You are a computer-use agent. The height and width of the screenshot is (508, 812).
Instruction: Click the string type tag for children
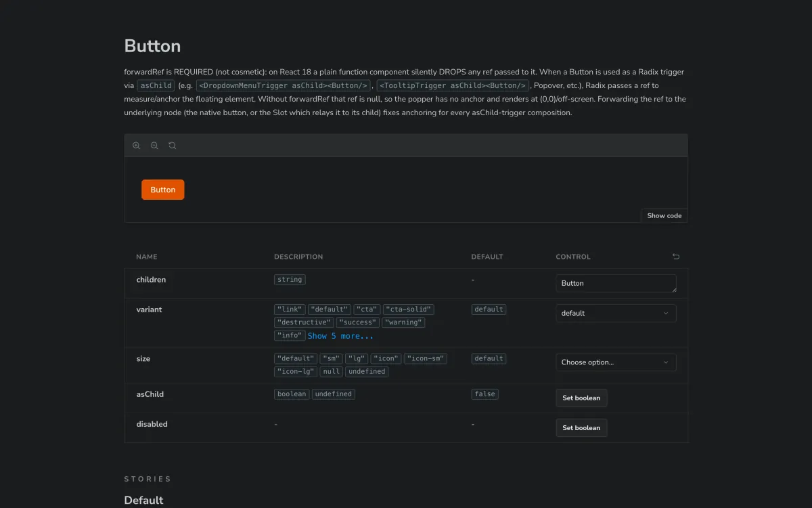[290, 279]
